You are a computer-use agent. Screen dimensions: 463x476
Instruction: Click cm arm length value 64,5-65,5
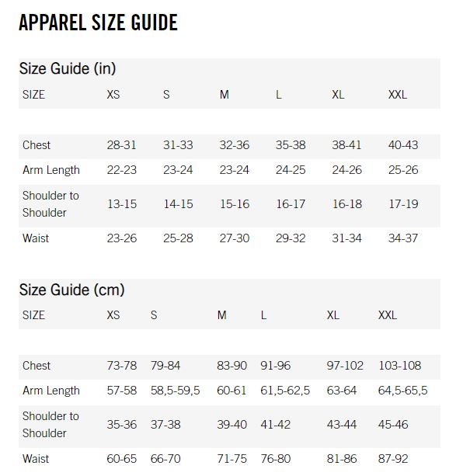(402, 391)
